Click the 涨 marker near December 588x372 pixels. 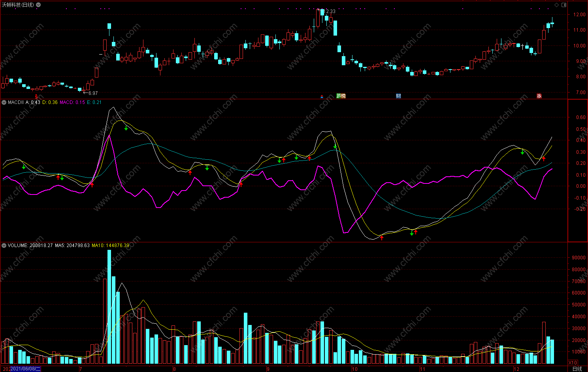(x=539, y=96)
